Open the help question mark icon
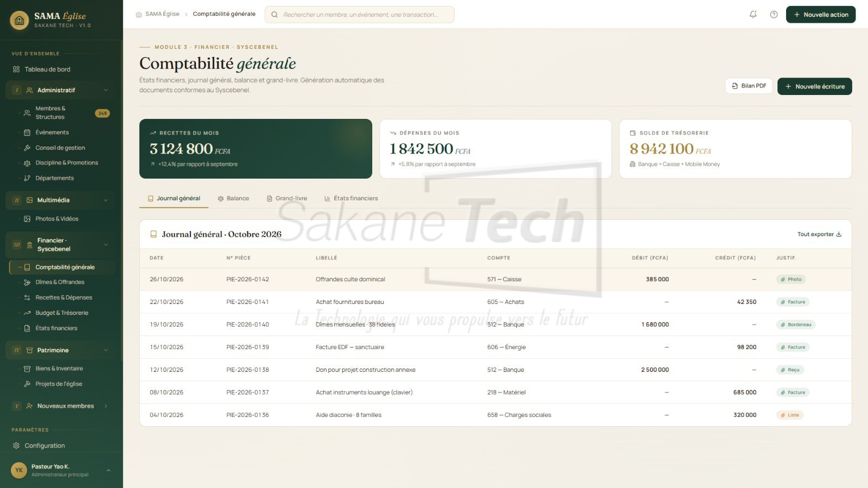 tap(774, 15)
